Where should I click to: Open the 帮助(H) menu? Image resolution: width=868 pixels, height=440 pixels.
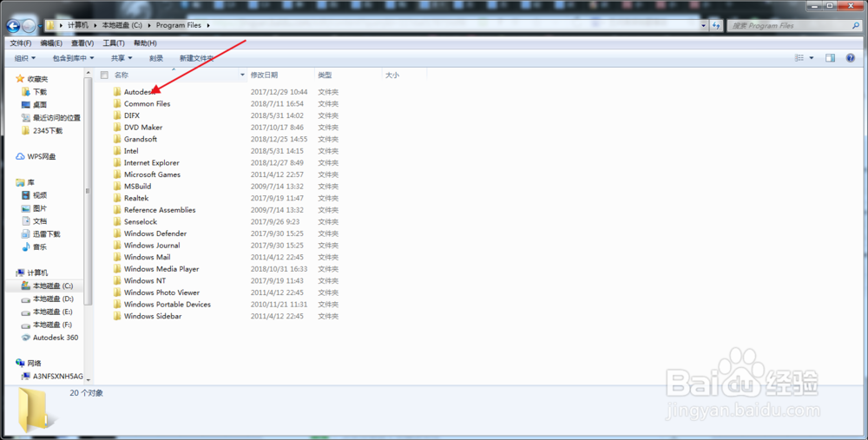click(145, 43)
